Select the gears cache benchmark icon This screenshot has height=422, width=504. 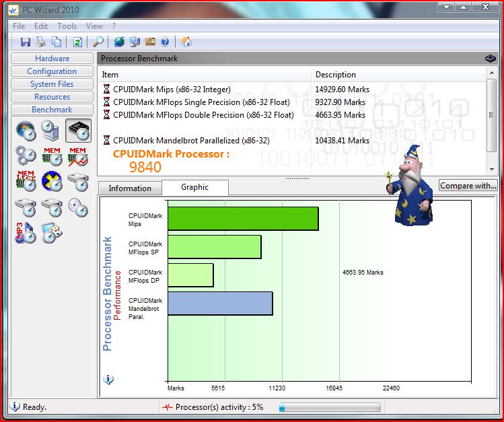[26, 156]
